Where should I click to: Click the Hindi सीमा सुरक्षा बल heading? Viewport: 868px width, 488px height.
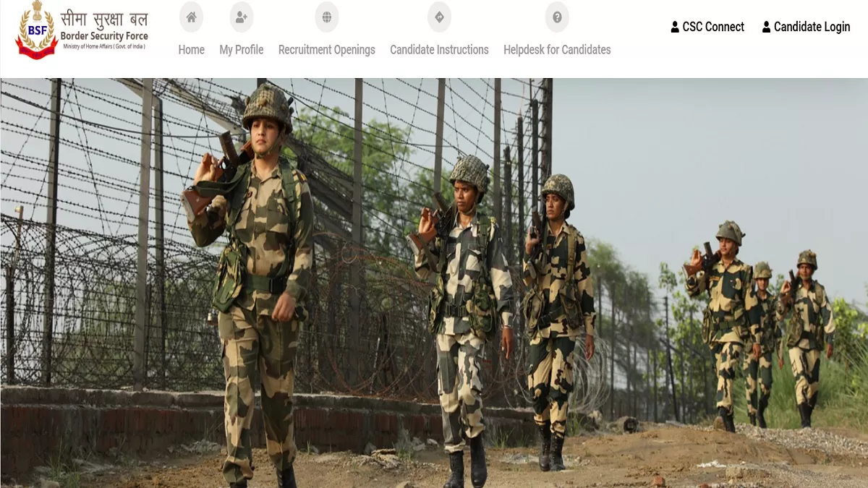pos(104,19)
